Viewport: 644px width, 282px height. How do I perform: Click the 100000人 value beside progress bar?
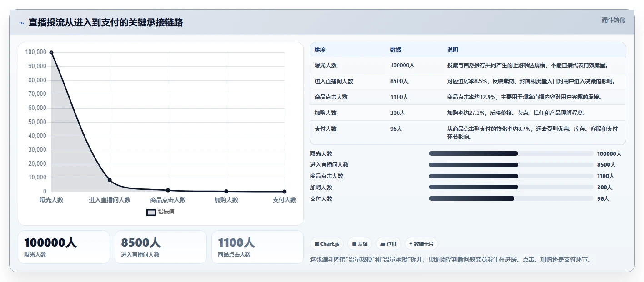tap(609, 153)
